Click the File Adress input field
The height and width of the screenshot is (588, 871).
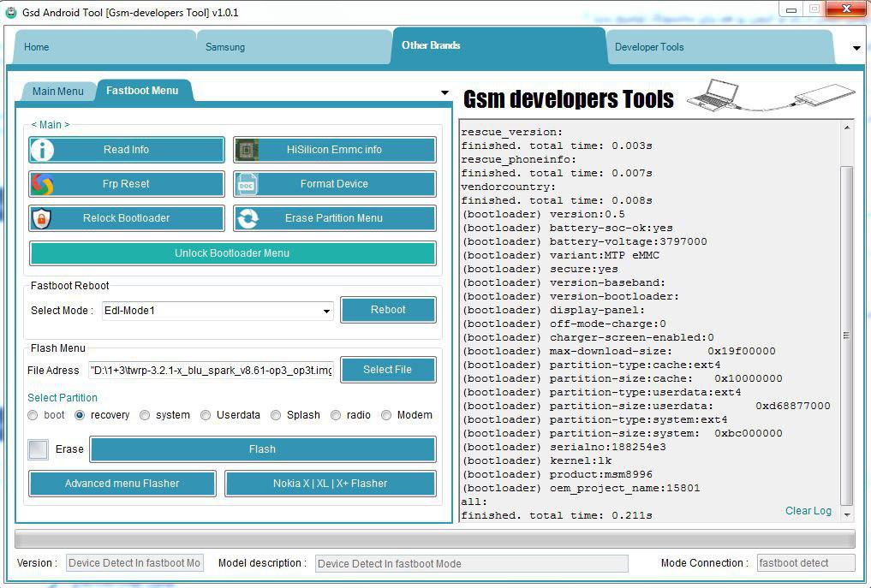(x=211, y=371)
